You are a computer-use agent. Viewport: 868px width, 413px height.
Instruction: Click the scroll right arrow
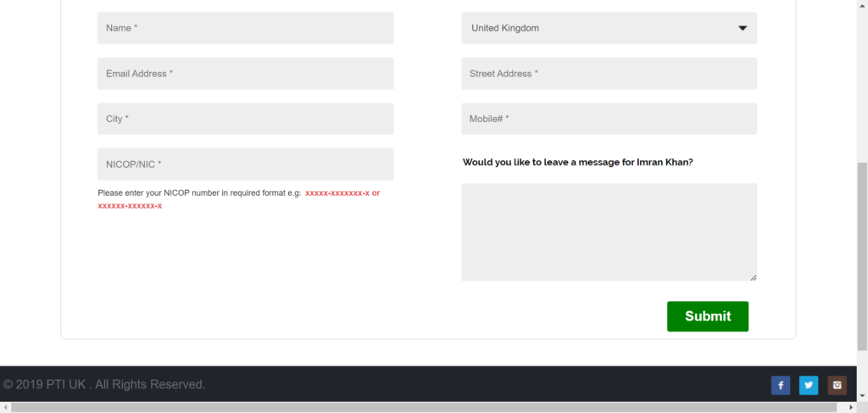[x=852, y=407]
